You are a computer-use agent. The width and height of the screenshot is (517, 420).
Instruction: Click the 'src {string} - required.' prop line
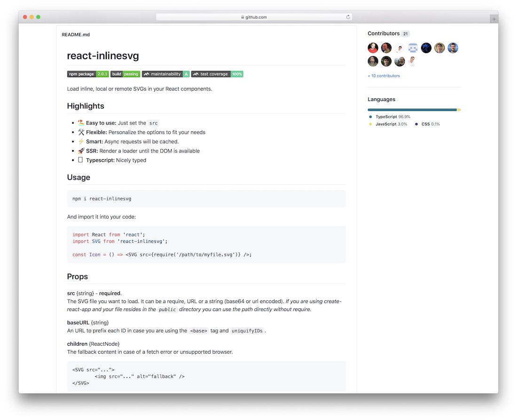[94, 293]
